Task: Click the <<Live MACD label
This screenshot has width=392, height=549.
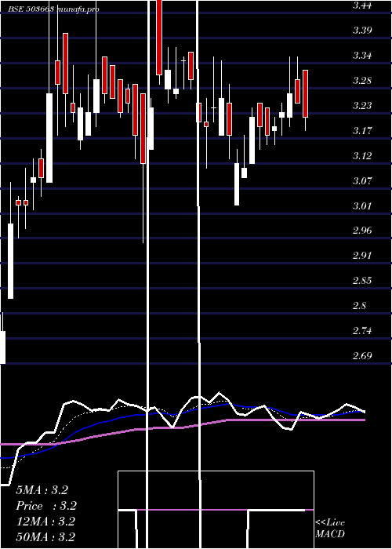Action: [x=330, y=529]
